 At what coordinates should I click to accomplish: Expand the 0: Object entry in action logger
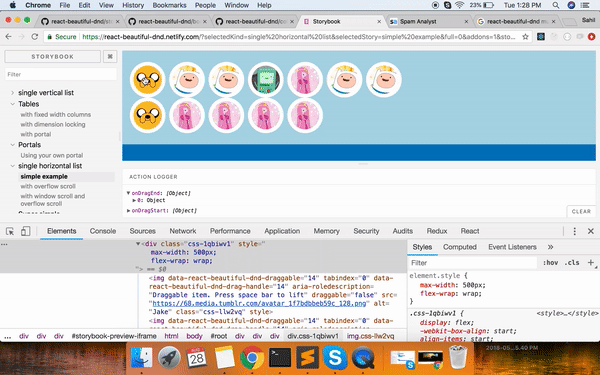tap(134, 200)
